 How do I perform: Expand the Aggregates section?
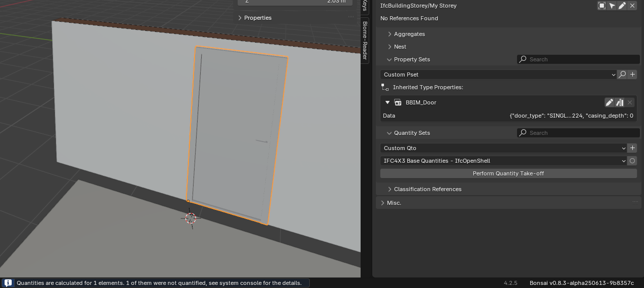point(390,34)
